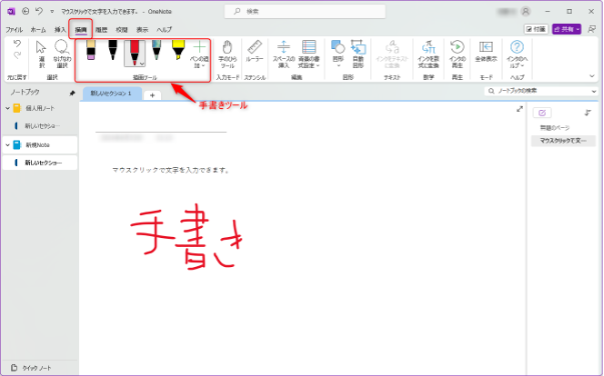Screen dimensions: 604x376
Task: Collapse the 個人用ノート notebook
Action: 7,109
